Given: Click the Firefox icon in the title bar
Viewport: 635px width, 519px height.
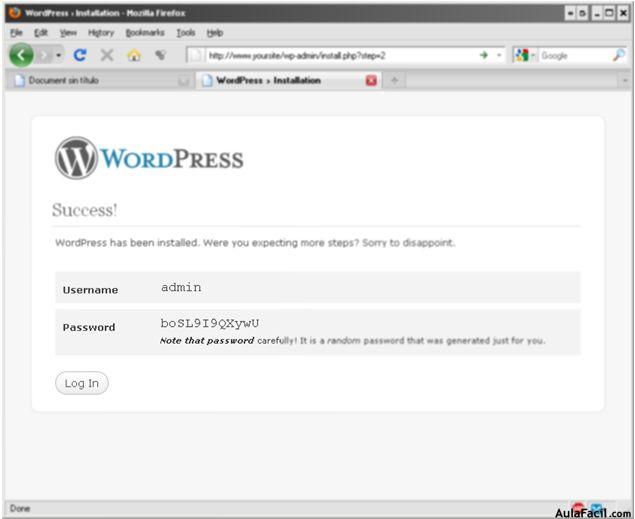Looking at the screenshot, I should click(15, 13).
